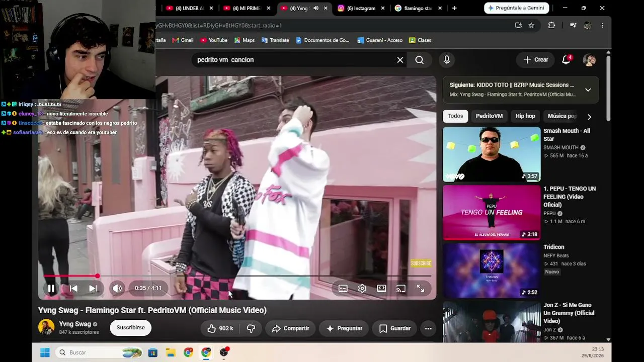Open the Jon Z Si Me Gano Un Grammy thumbnail
The image size is (644, 362).
492,322
